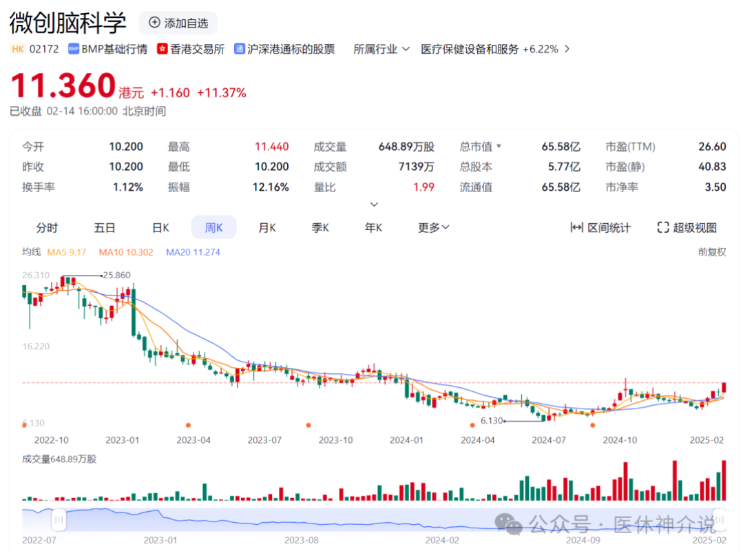Open the 总市值 dropdown triangle
Screen dimensions: 743x560
point(499,146)
